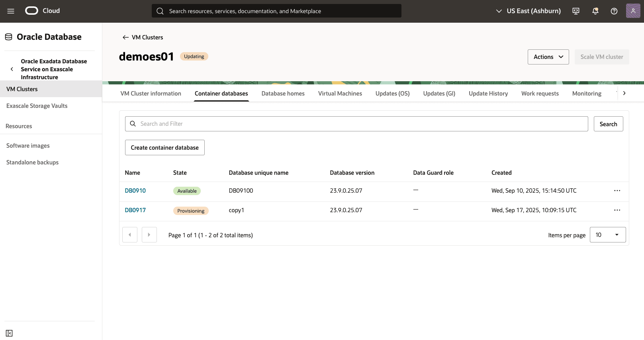Click the page count text
The width and height of the screenshot is (644, 340).
211,235
